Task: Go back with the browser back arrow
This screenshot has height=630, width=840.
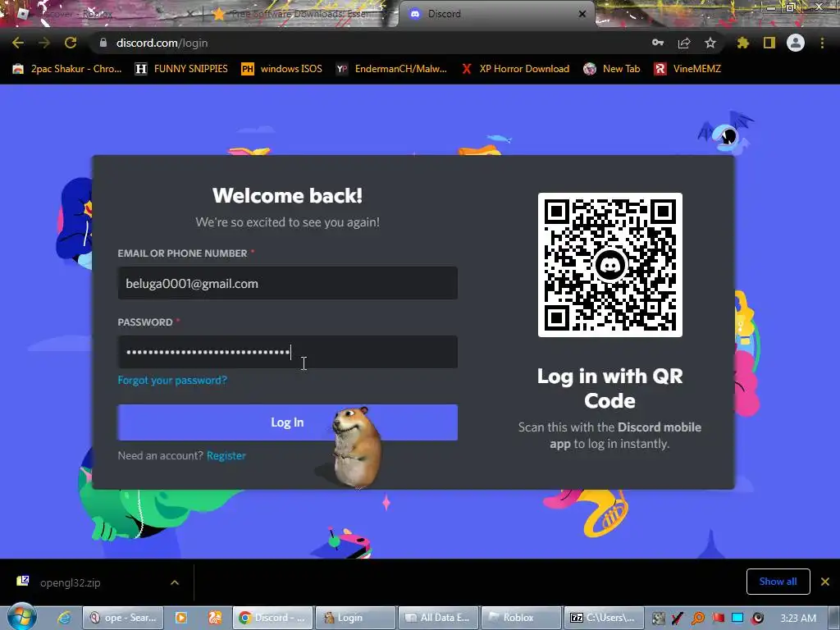Action: pyautogui.click(x=18, y=43)
